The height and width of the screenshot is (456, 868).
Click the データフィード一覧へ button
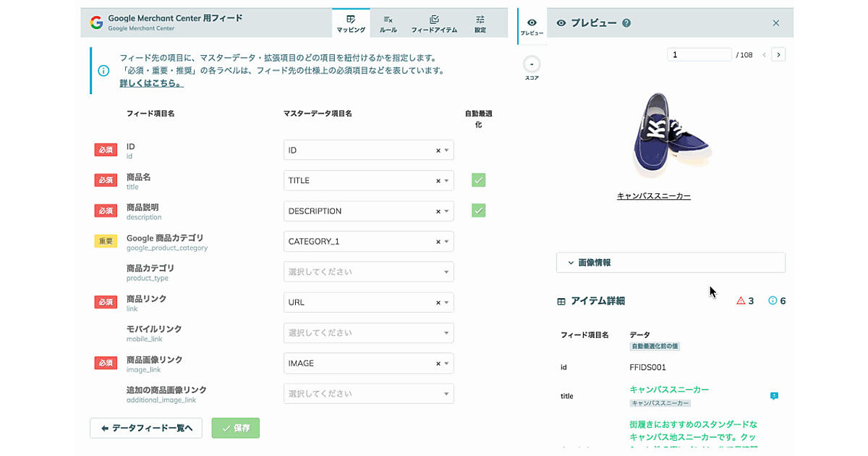click(x=146, y=428)
